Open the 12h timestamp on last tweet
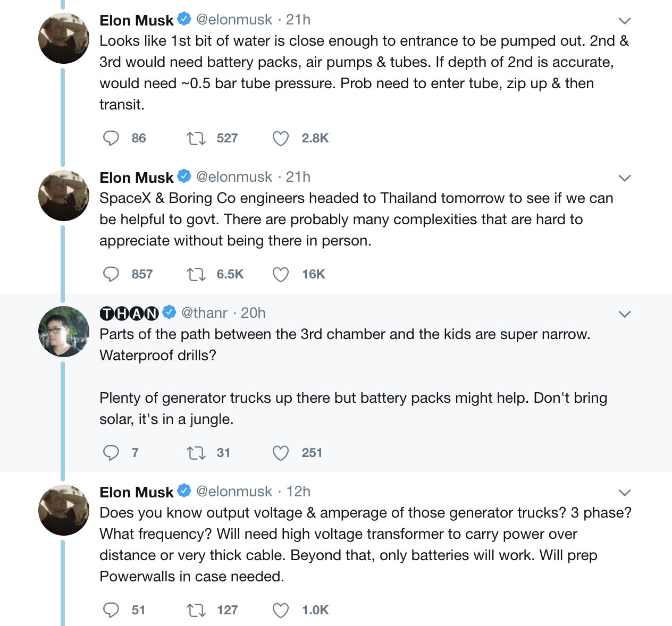Image resolution: width=672 pixels, height=626 pixels. 298,492
